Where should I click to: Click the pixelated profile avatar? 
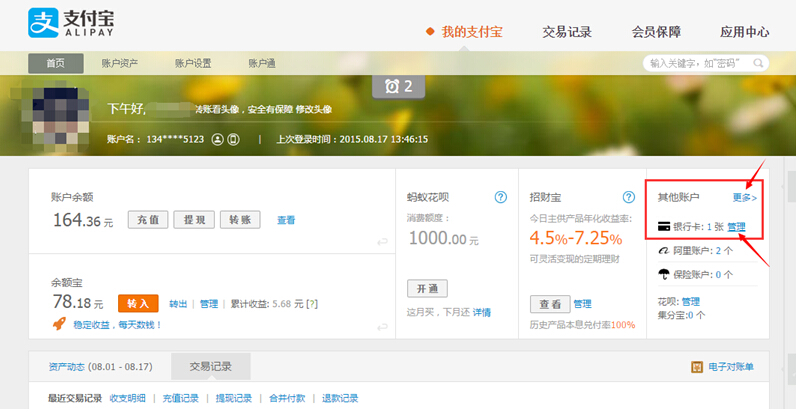[56, 116]
